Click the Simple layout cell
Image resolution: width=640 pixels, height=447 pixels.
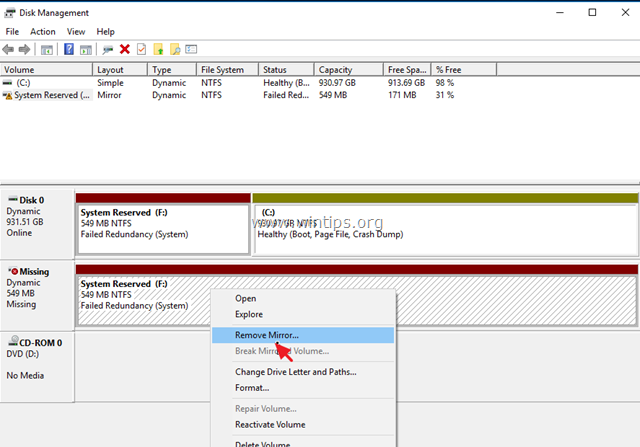(x=110, y=82)
